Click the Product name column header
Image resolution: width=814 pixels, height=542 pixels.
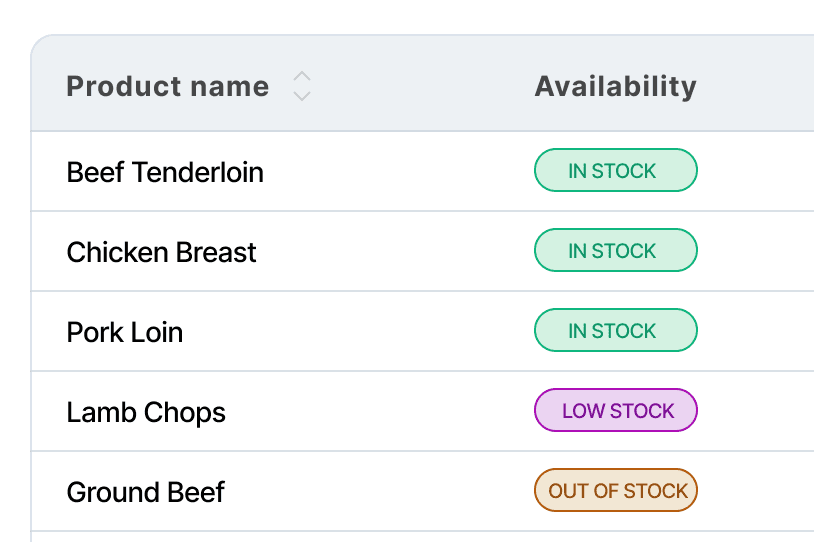pos(167,87)
